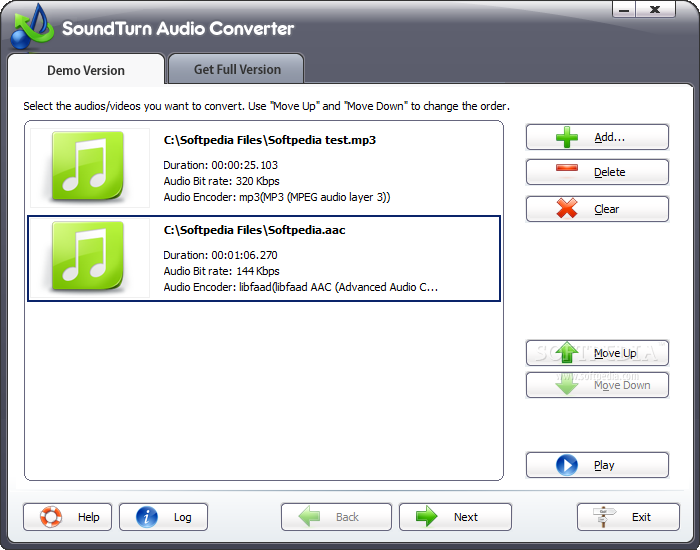Click the file path Softpedia.aac

254,230
